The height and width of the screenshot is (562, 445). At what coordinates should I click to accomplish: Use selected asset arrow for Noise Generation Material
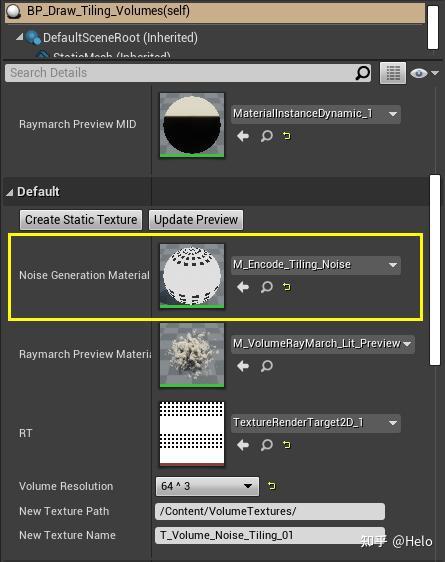243,287
